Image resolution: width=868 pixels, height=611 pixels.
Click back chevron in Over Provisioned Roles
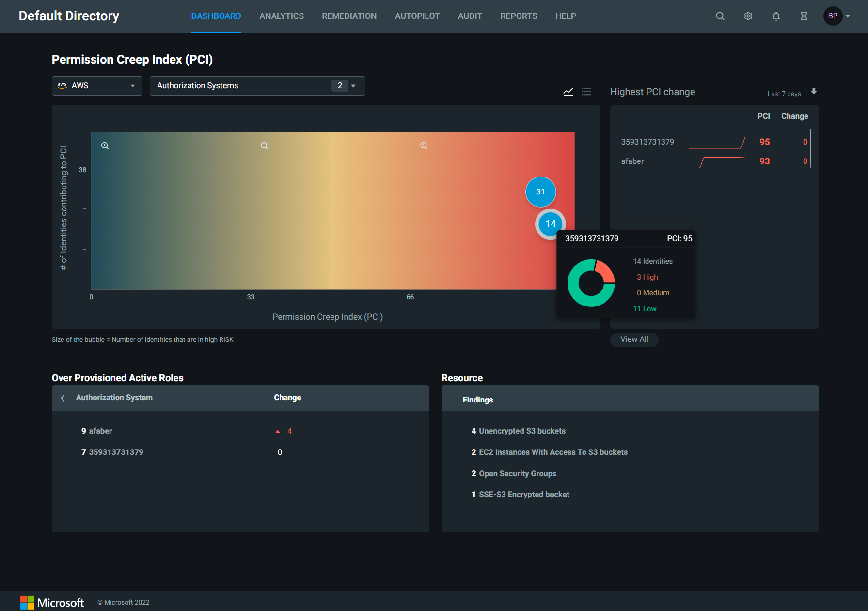click(63, 398)
